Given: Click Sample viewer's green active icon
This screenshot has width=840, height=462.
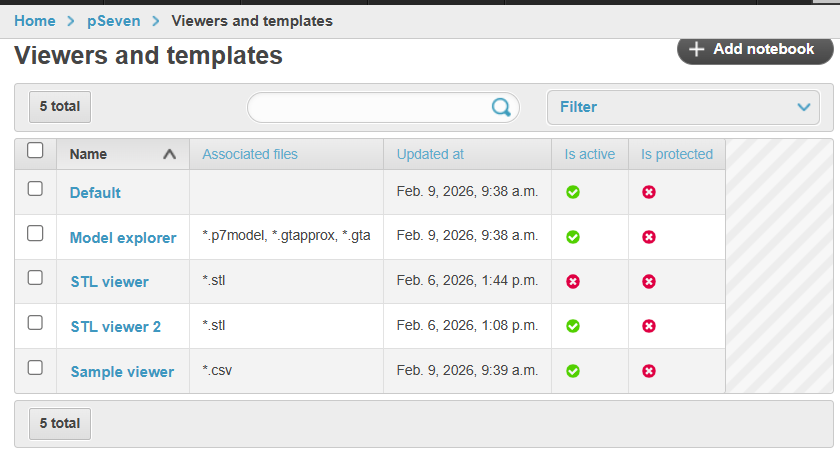Looking at the screenshot, I should [x=573, y=371].
